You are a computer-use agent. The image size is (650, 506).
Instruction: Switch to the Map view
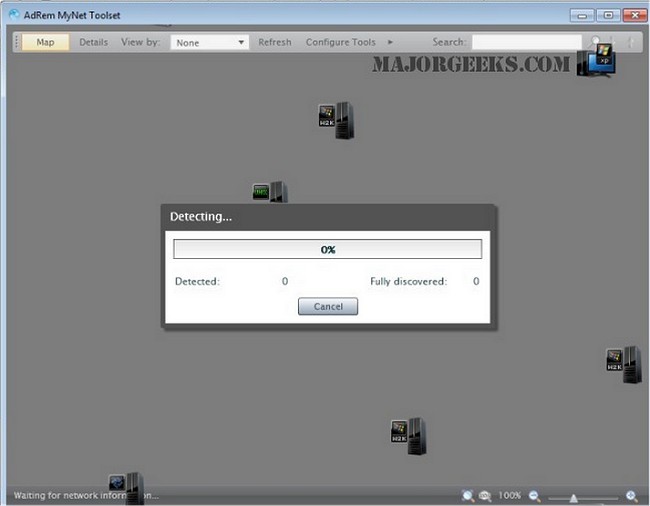pos(45,42)
